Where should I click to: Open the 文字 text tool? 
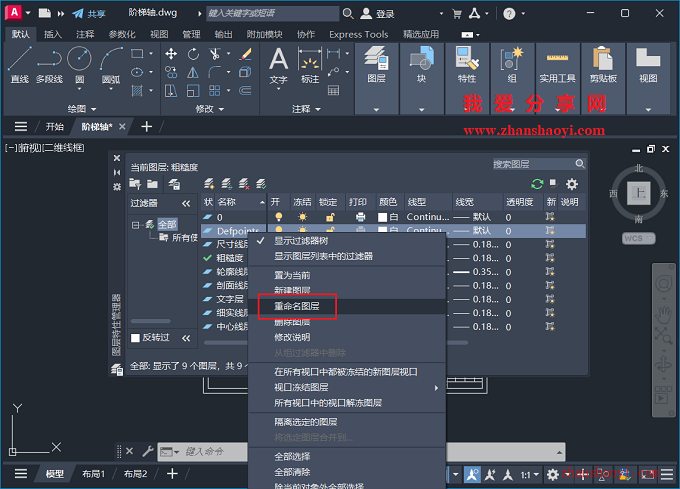(278, 66)
